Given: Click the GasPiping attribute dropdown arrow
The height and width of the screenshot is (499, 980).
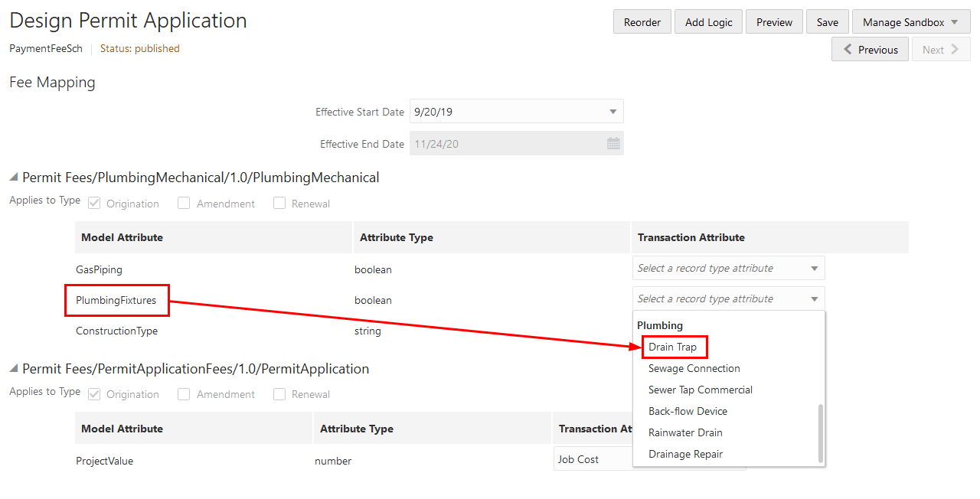Looking at the screenshot, I should pos(813,268).
